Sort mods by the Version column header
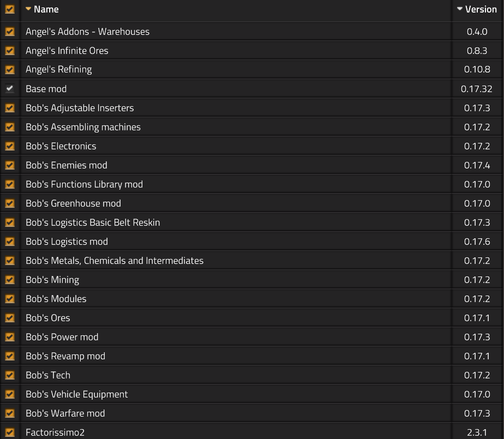Image resolution: width=504 pixels, height=439 pixels. [x=477, y=9]
